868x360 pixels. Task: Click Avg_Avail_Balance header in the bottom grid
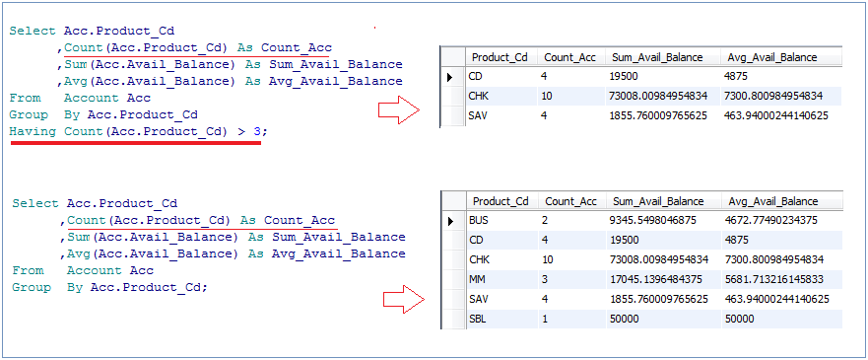pos(781,201)
